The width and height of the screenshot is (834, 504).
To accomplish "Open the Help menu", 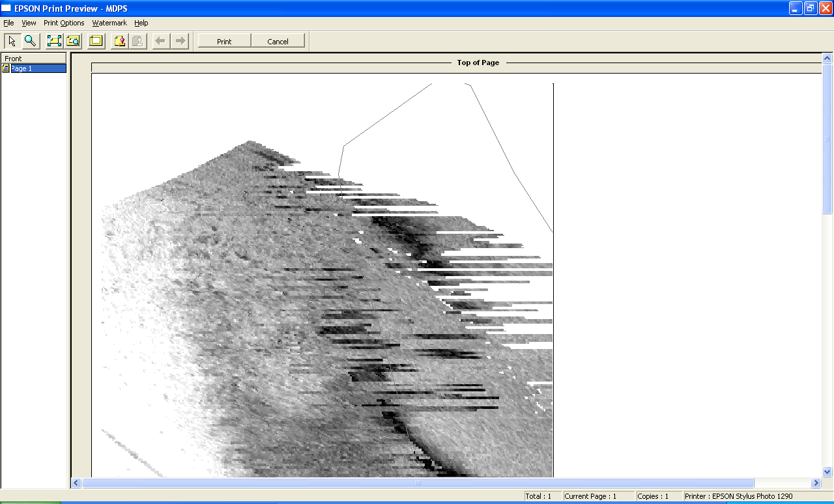I will click(x=141, y=23).
